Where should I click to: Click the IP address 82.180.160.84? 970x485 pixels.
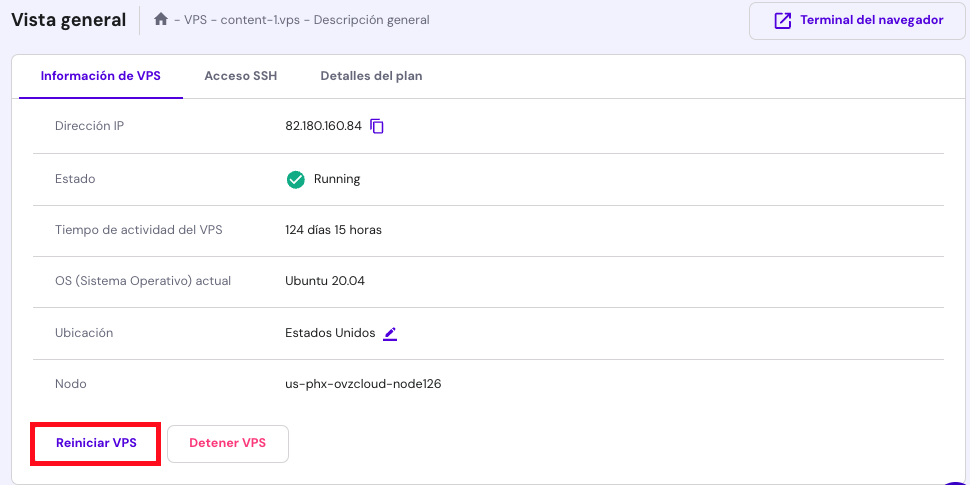pyautogui.click(x=323, y=126)
